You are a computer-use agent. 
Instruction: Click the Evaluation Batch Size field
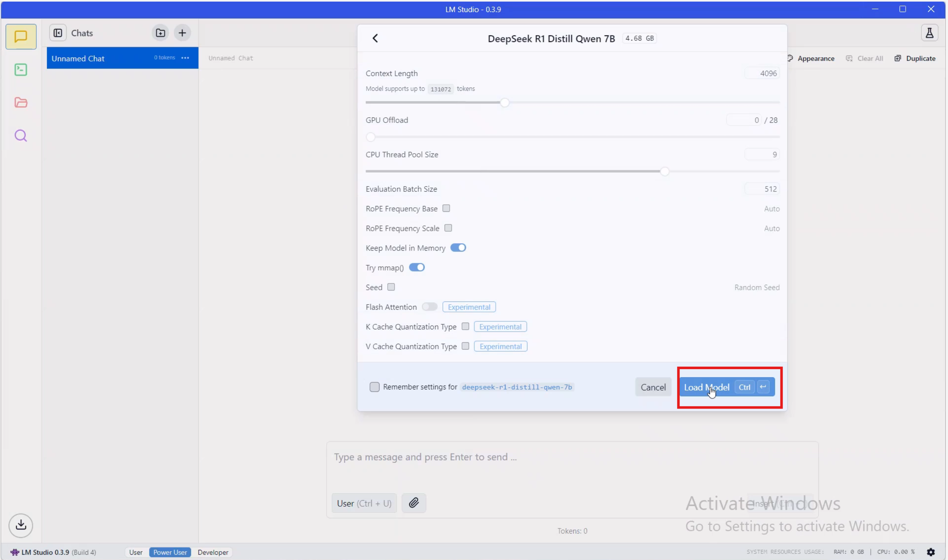[762, 189]
